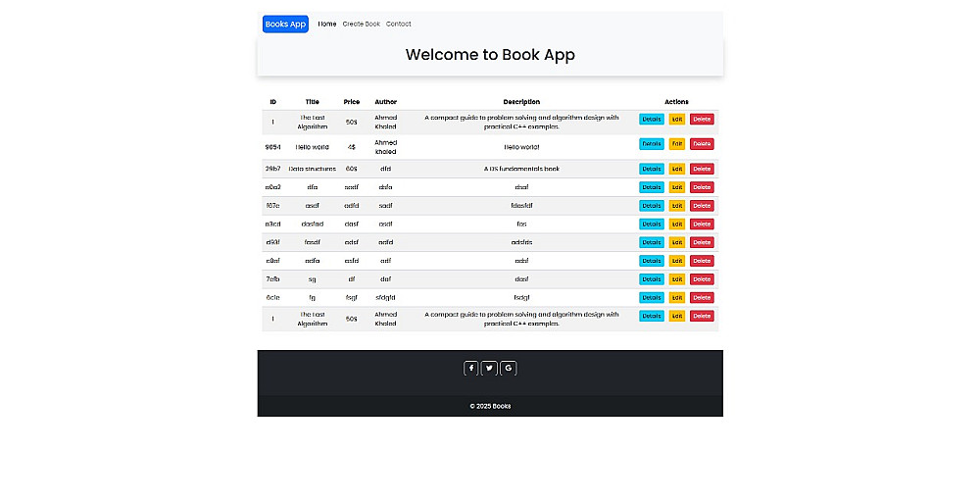Edit the book with ID a0a2
This screenshot has height=501, width=980.
point(677,187)
